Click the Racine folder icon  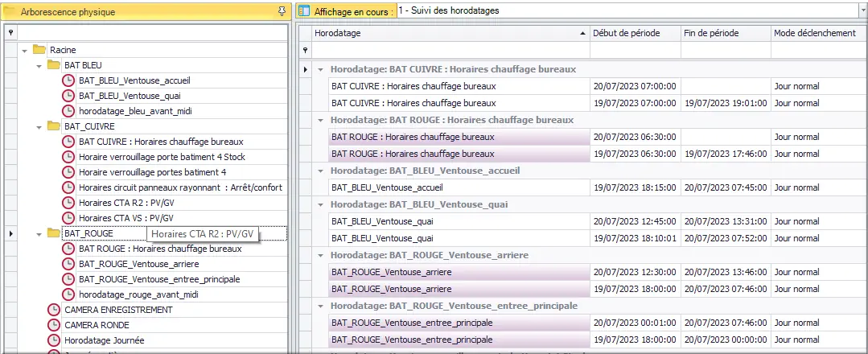[39, 50]
